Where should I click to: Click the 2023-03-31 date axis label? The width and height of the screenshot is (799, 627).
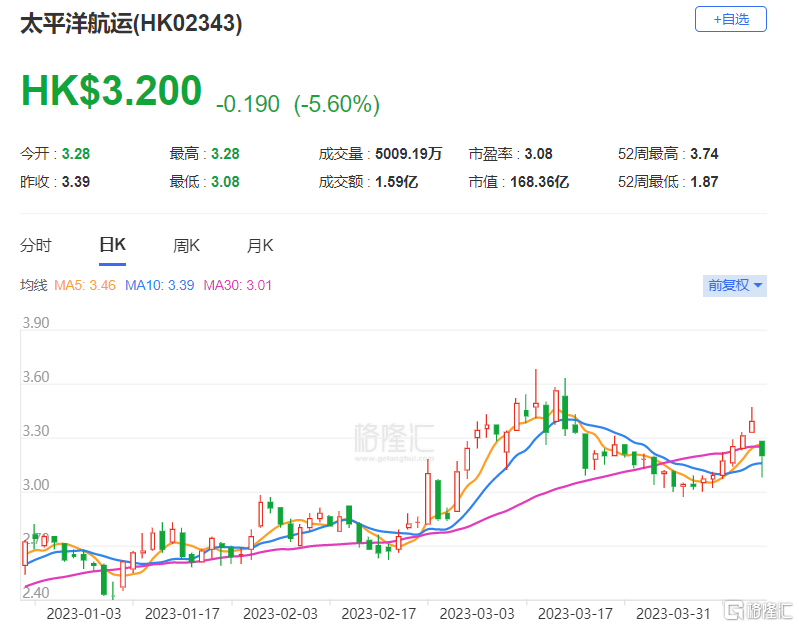[x=673, y=614]
